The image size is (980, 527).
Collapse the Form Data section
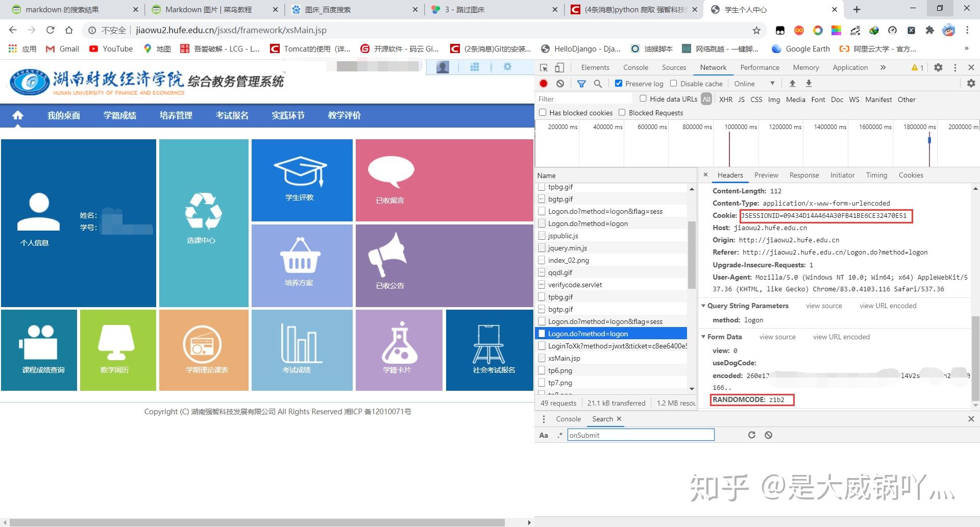coord(704,337)
